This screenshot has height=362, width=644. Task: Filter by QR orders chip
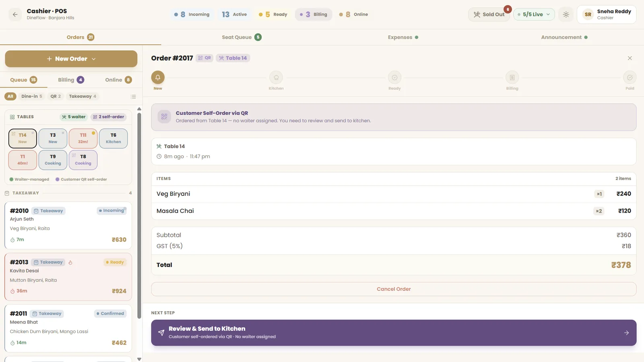[56, 96]
